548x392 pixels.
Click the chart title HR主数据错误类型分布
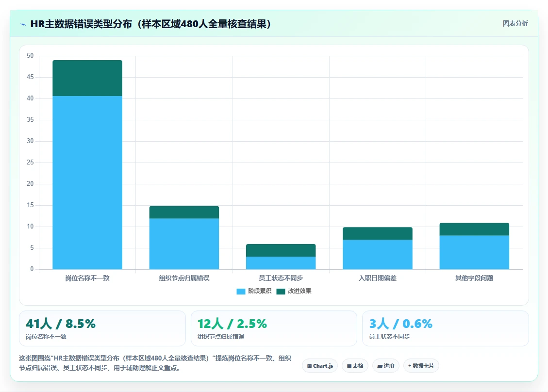click(x=150, y=24)
